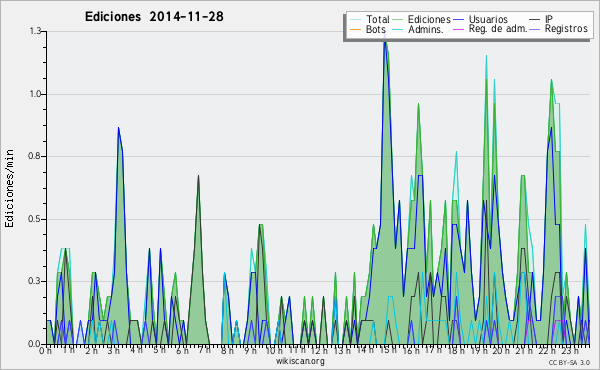This screenshot has width=600, height=370.
Task: Click the 0.0 y-axis value
Action: 35,344
